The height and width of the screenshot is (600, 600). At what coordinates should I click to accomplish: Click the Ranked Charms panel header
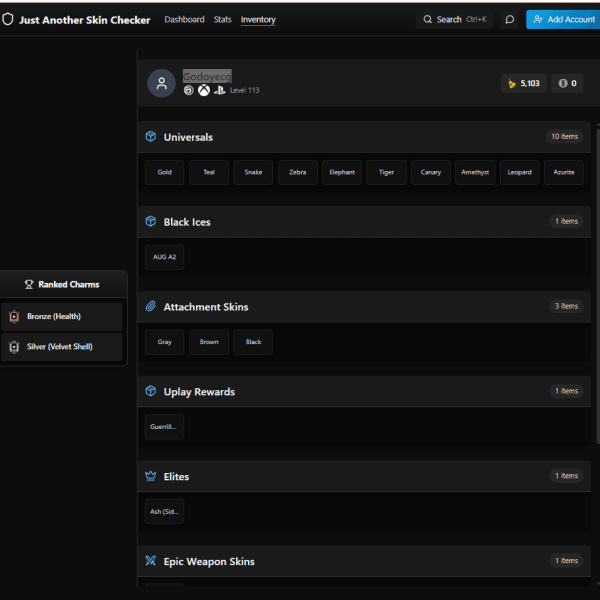(x=63, y=284)
